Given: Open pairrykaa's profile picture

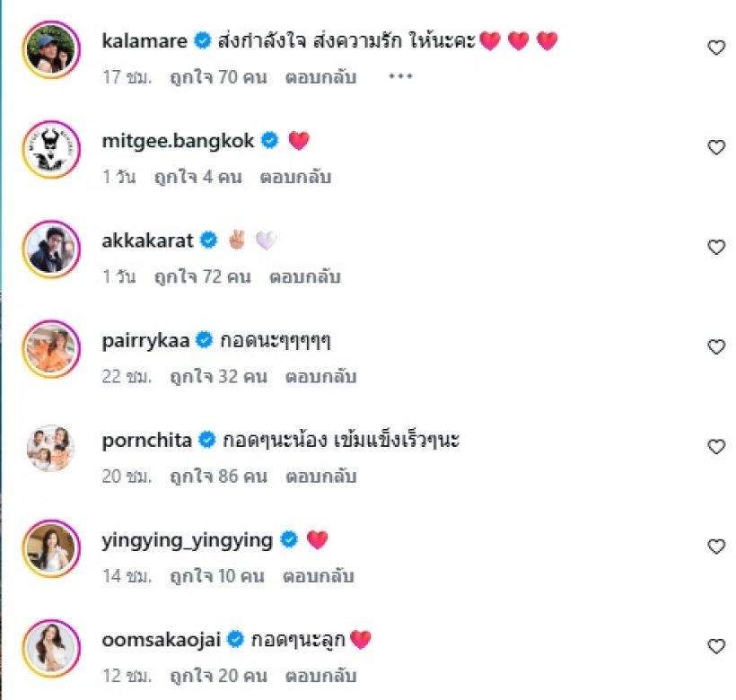Looking at the screenshot, I should tap(50, 347).
